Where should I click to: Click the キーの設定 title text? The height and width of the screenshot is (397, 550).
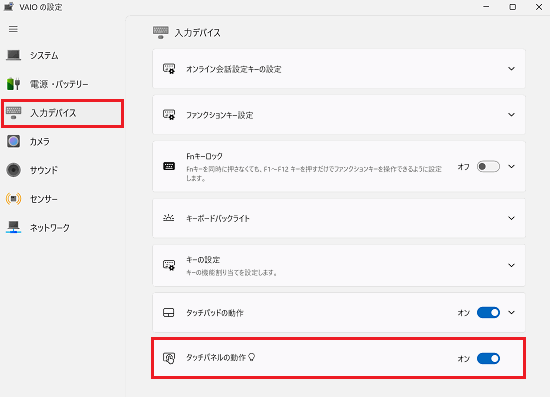pos(203,260)
